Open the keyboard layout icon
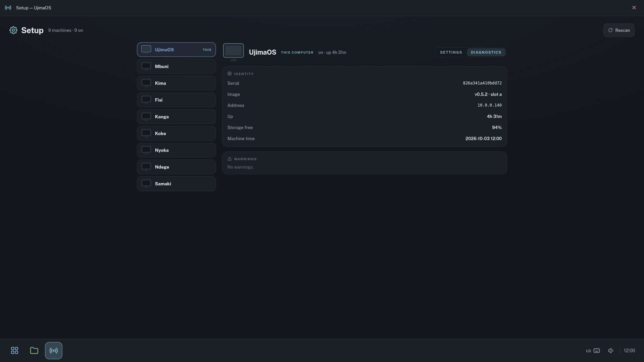The image size is (644, 362). pos(597,351)
